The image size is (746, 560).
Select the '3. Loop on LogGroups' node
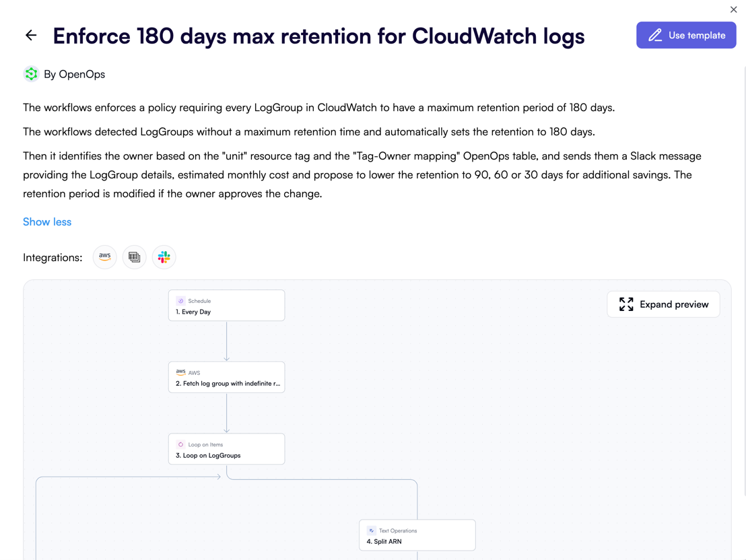(226, 450)
